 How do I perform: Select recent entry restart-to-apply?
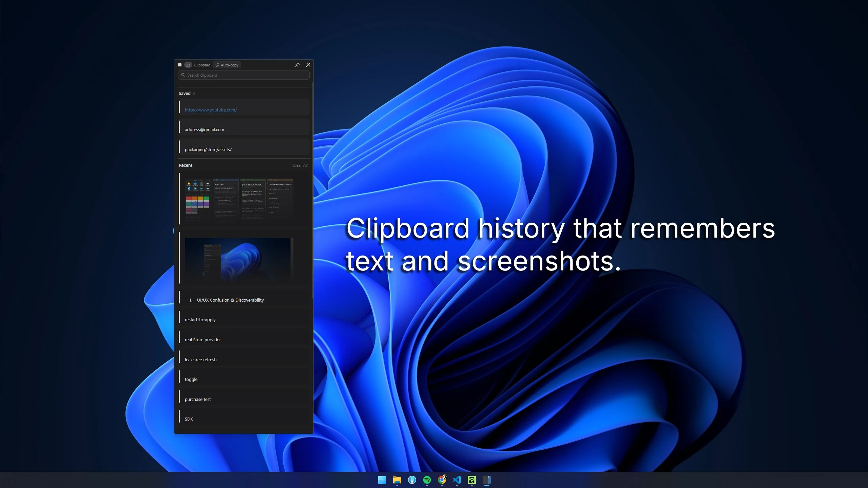pos(244,318)
